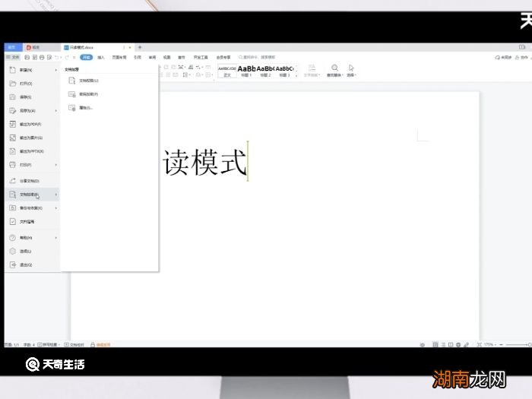Click the Export to PDF icon

pyautogui.click(x=13, y=124)
